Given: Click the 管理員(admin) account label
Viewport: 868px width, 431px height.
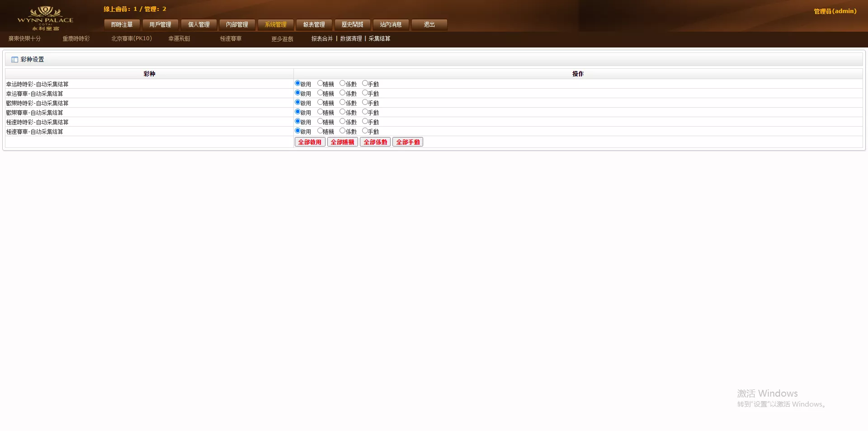Looking at the screenshot, I should 835,11.
